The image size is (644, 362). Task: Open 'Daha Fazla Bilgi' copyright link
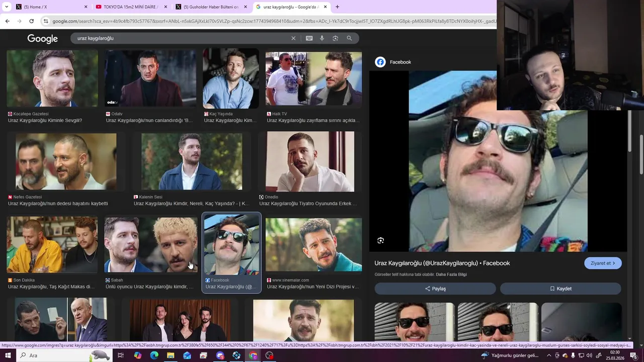click(451, 275)
